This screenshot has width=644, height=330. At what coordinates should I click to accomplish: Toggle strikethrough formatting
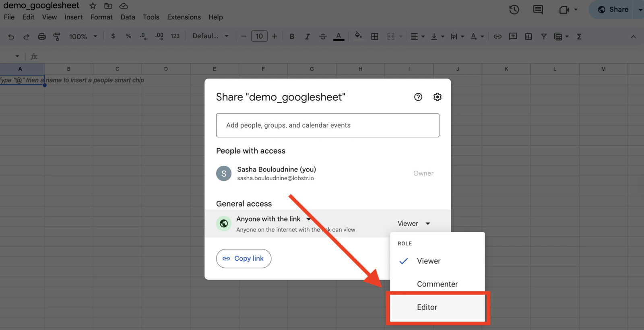pos(323,37)
